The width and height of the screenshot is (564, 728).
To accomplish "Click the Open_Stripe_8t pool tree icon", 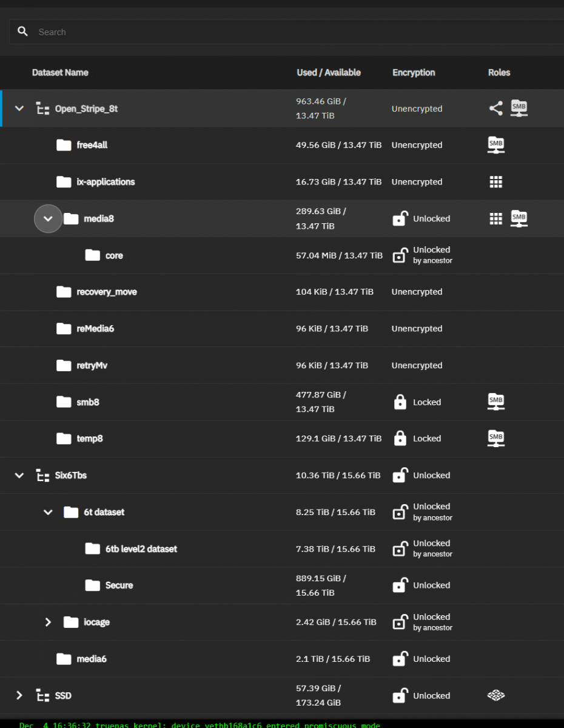I will click(42, 109).
